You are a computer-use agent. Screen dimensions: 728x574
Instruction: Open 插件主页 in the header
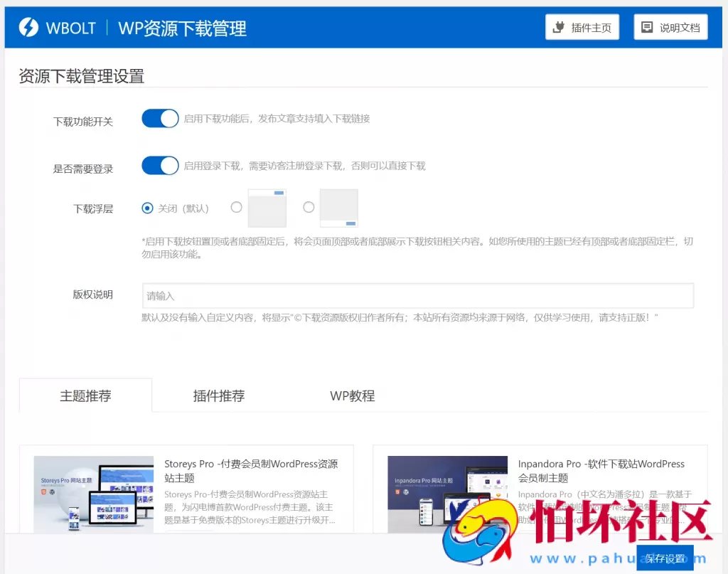tap(582, 27)
